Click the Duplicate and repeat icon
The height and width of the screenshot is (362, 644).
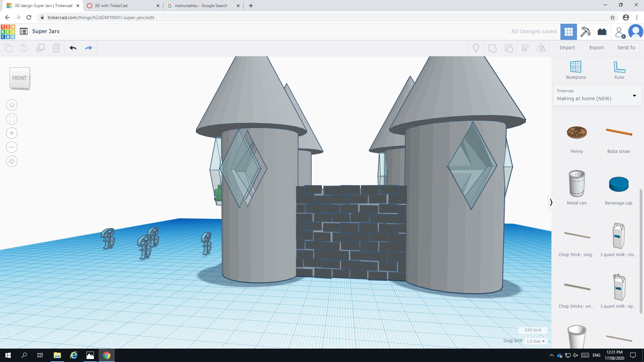pos(40,48)
